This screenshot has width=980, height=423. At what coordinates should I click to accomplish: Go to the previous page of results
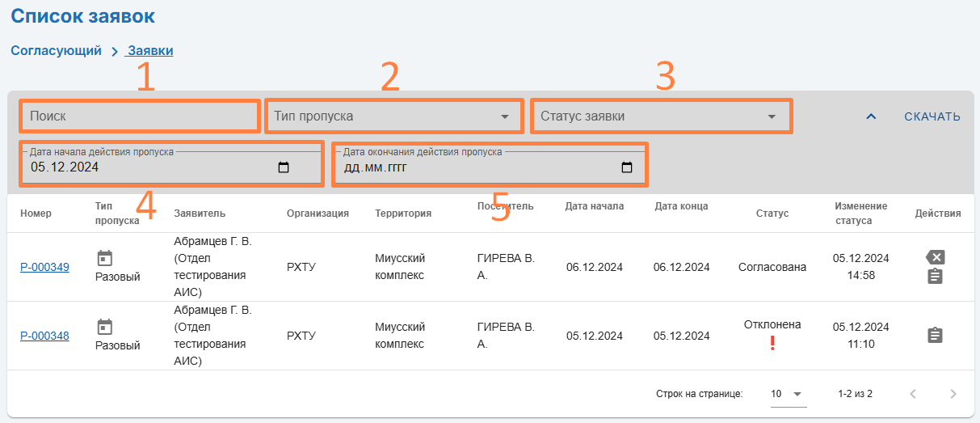pos(913,394)
